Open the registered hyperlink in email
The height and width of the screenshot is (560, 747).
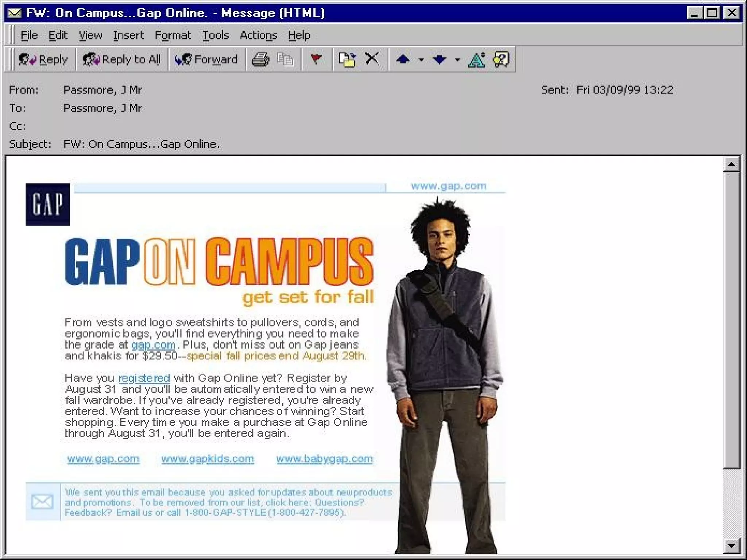point(144,378)
